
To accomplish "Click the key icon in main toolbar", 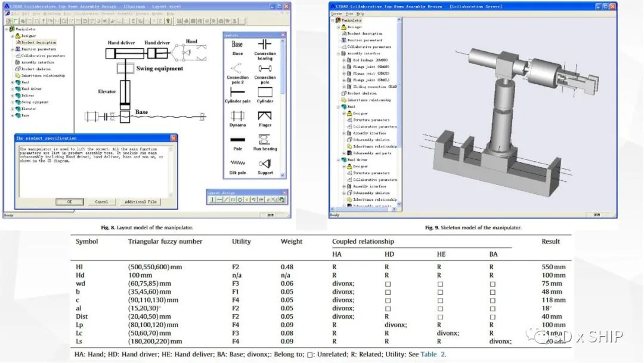I will click(x=168, y=21).
